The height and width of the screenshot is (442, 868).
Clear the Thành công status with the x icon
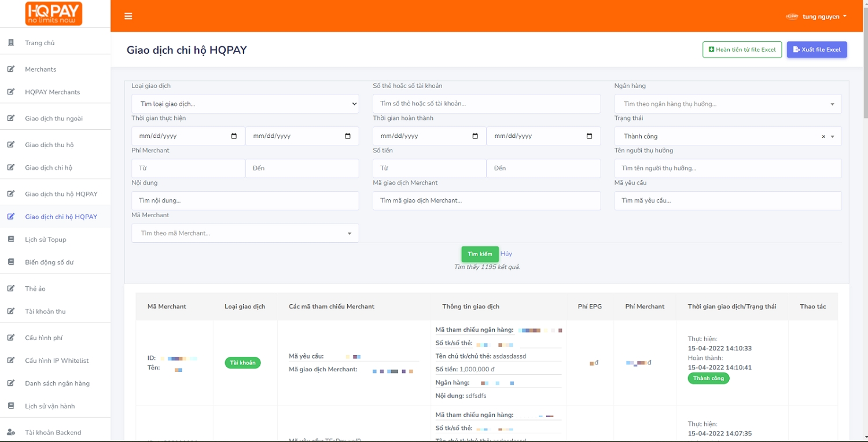(823, 137)
